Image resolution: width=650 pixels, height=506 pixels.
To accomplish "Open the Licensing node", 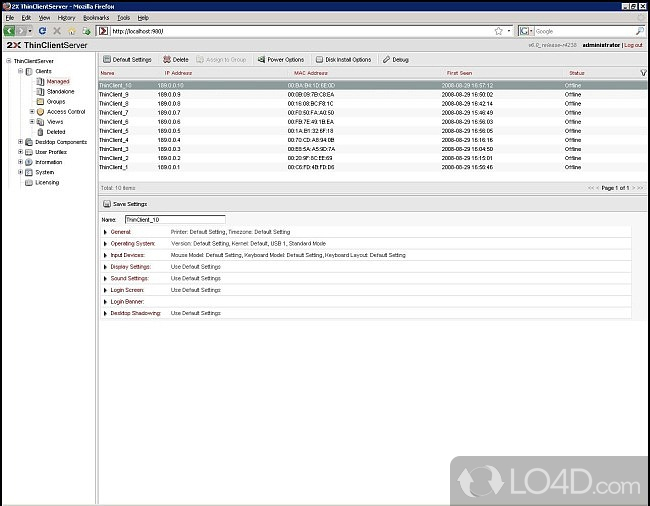I will tap(47, 182).
